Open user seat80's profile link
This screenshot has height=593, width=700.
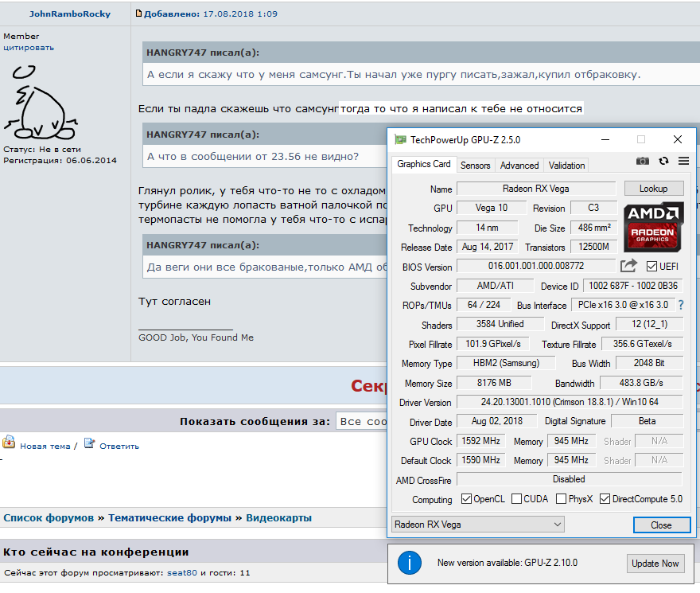[181, 573]
